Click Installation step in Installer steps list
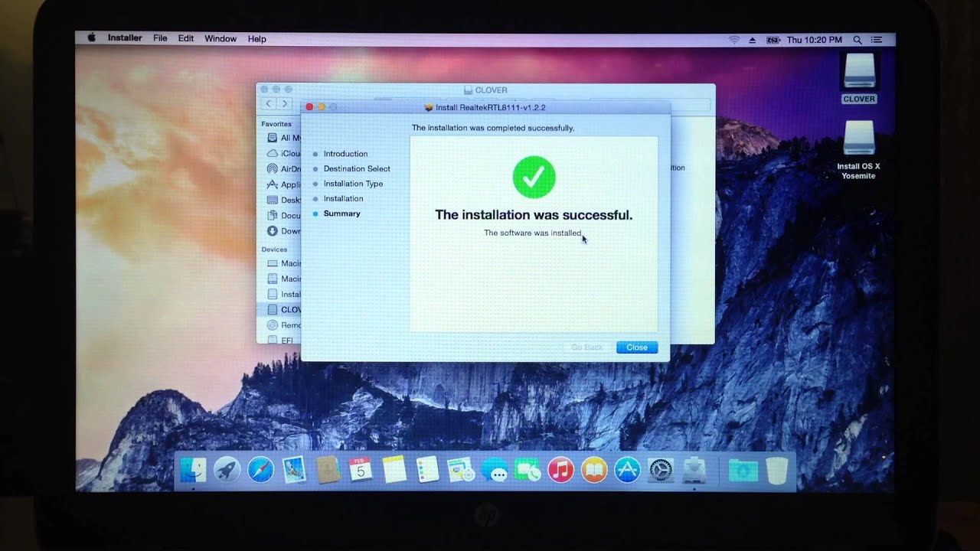 (343, 198)
